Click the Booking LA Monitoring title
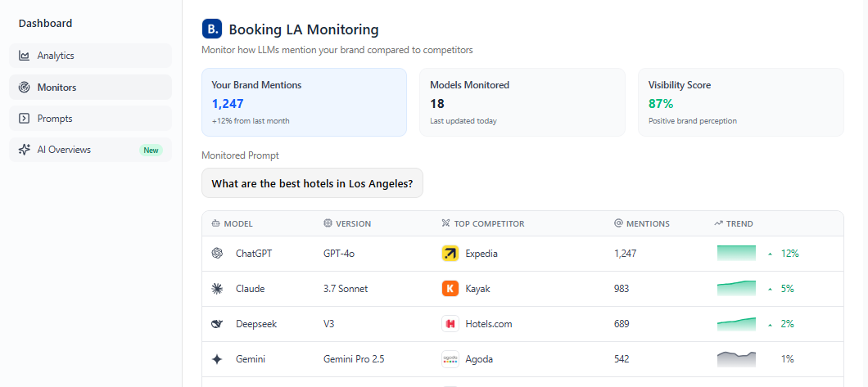Image resolution: width=868 pixels, height=387 pixels. tap(304, 29)
